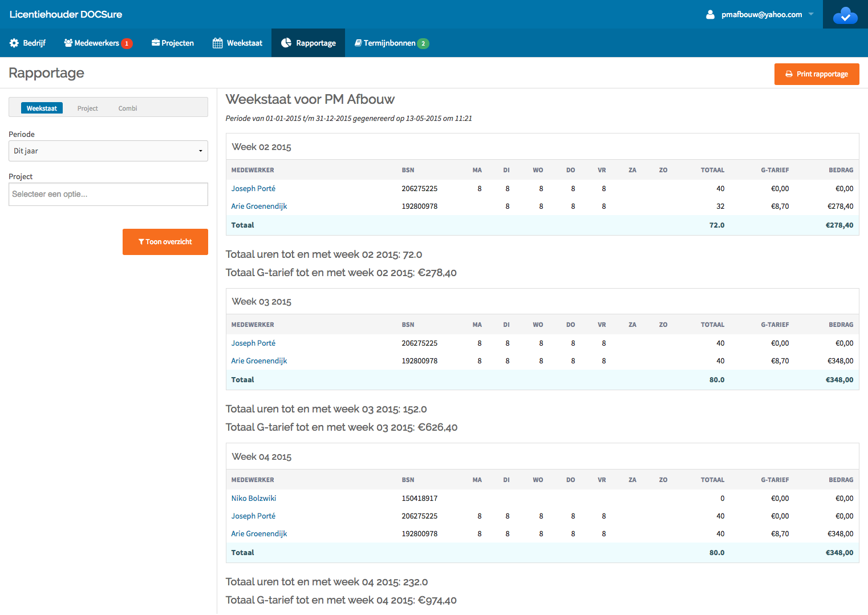Click the Weekstaat calendar icon

click(x=217, y=43)
